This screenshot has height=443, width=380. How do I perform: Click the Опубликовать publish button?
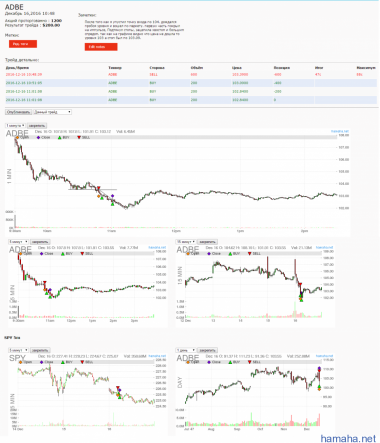[x=19, y=112]
